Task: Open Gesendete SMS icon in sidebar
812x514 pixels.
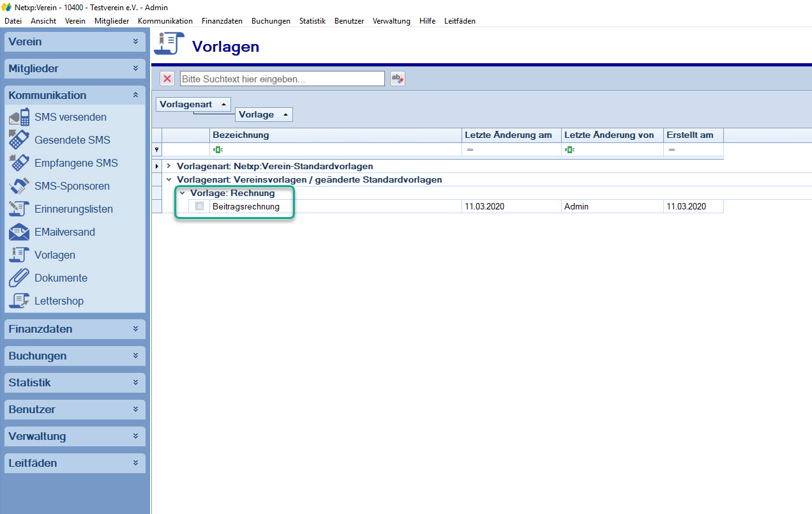Action: click(x=19, y=140)
